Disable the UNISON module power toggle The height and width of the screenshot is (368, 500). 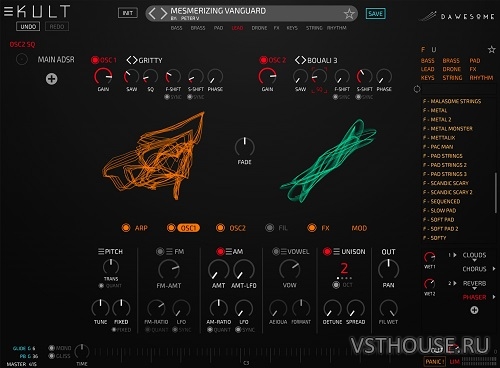[327, 251]
